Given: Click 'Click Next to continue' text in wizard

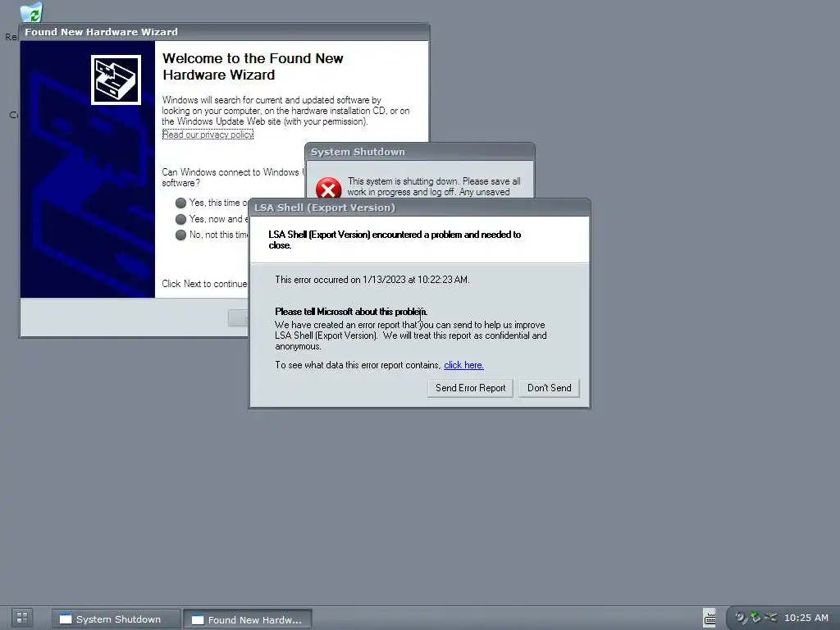Looking at the screenshot, I should [204, 284].
